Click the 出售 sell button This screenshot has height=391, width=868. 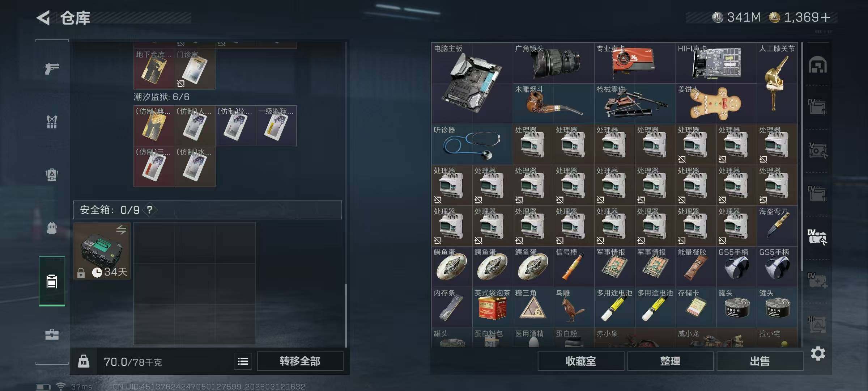tap(759, 361)
